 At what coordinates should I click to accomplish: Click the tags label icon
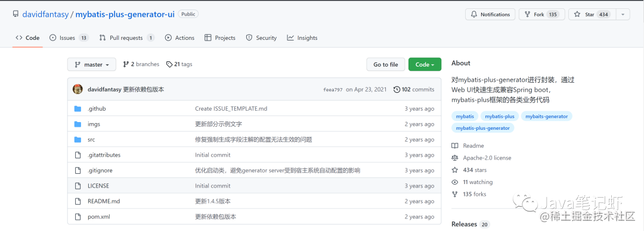coord(169,64)
